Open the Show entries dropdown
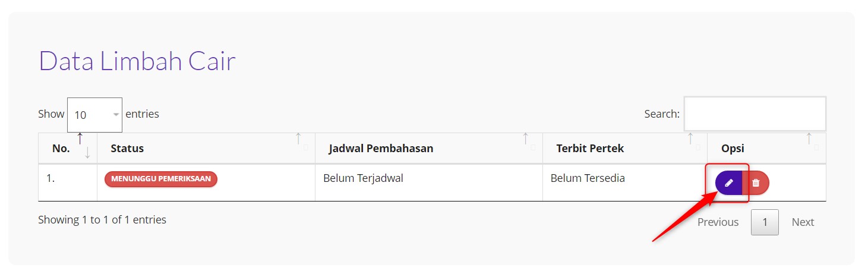868x277 pixels. click(x=94, y=115)
